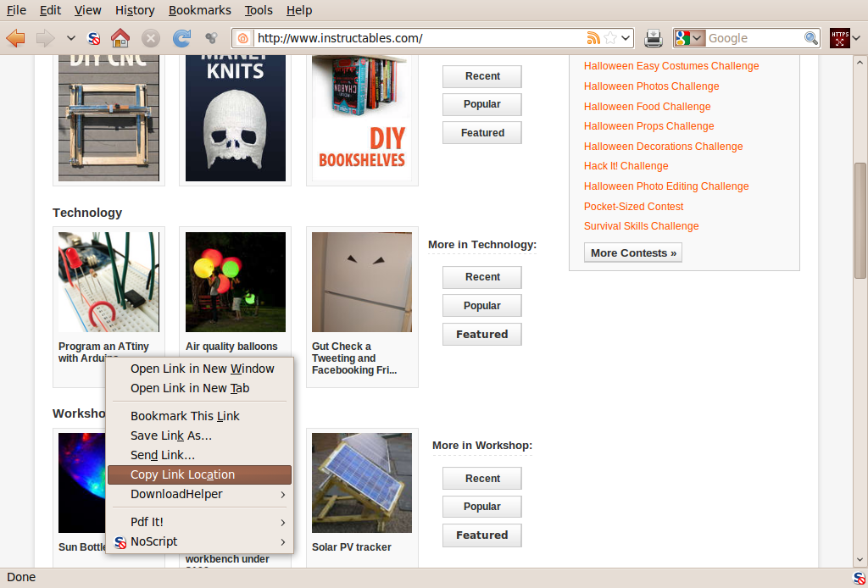Open the Bookmarks menu
Screen dimensions: 868x588
coord(199,9)
